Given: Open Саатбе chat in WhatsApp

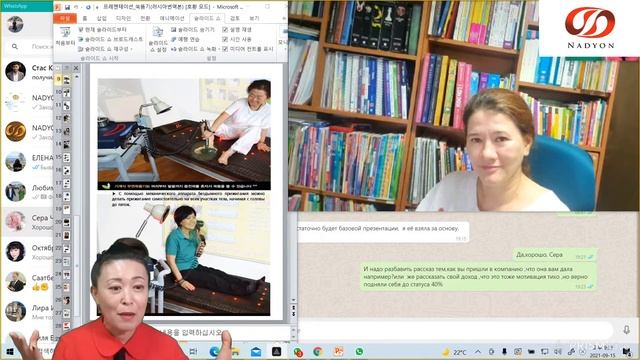Looking at the screenshot, I should pos(27,282).
